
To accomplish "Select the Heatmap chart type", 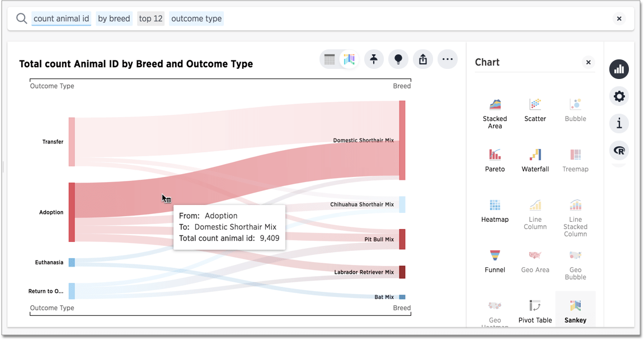I will [x=495, y=211].
